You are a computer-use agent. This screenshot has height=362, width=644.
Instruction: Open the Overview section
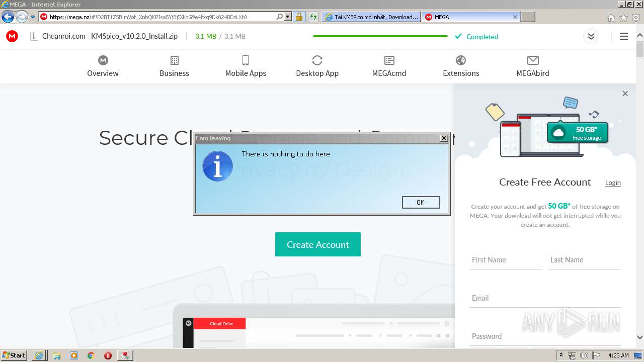[x=103, y=66]
